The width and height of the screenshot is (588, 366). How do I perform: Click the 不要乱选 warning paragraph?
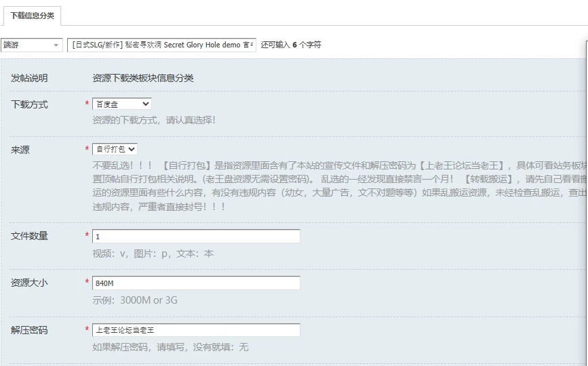click(339, 186)
